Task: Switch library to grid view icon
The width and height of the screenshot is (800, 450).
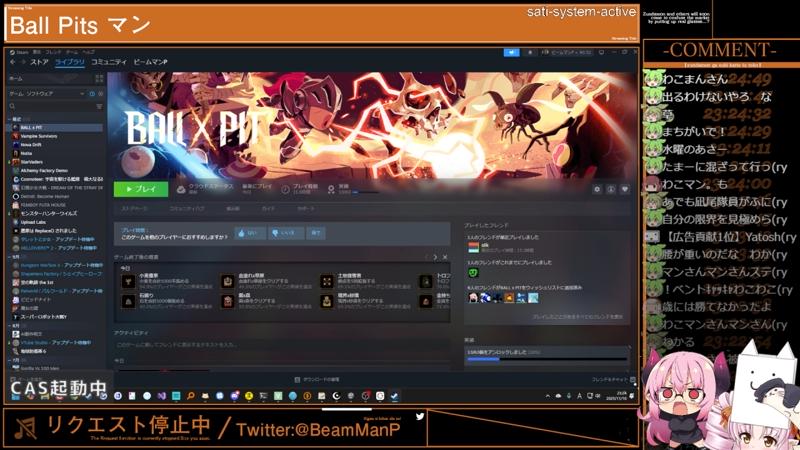Action: pos(99,79)
